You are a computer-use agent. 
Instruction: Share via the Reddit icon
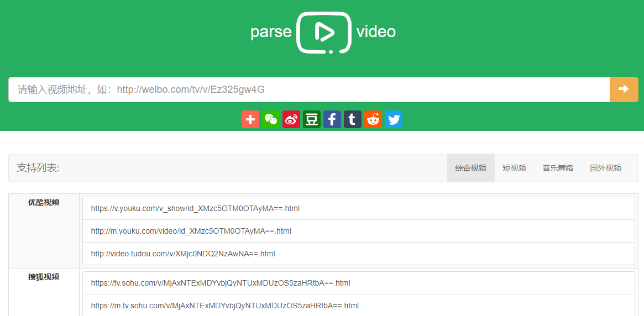[x=373, y=119]
